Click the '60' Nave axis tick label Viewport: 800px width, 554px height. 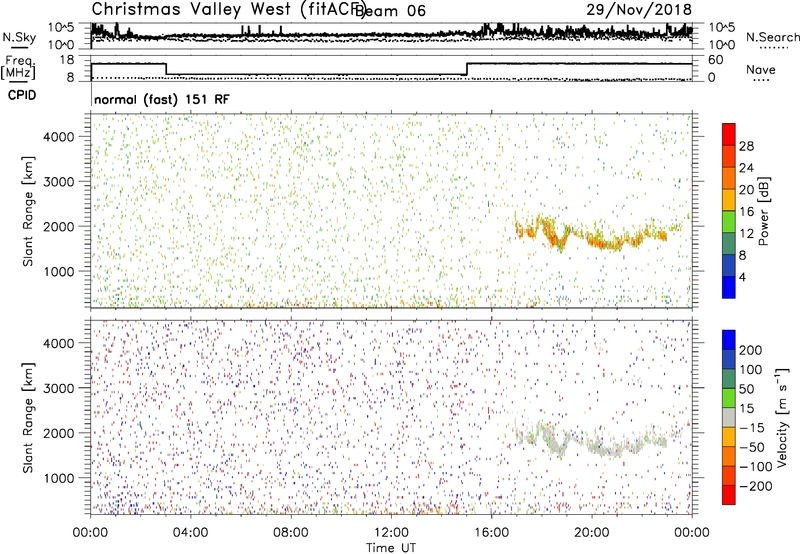point(715,60)
